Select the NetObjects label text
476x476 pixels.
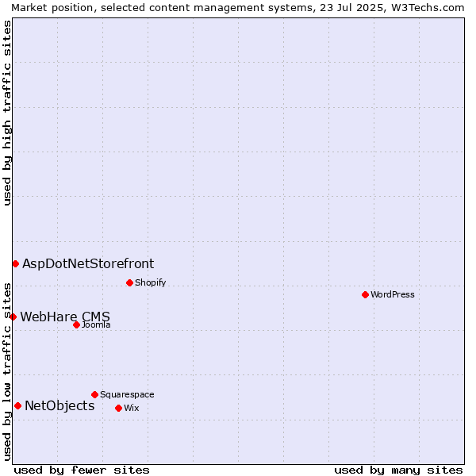[x=59, y=406]
